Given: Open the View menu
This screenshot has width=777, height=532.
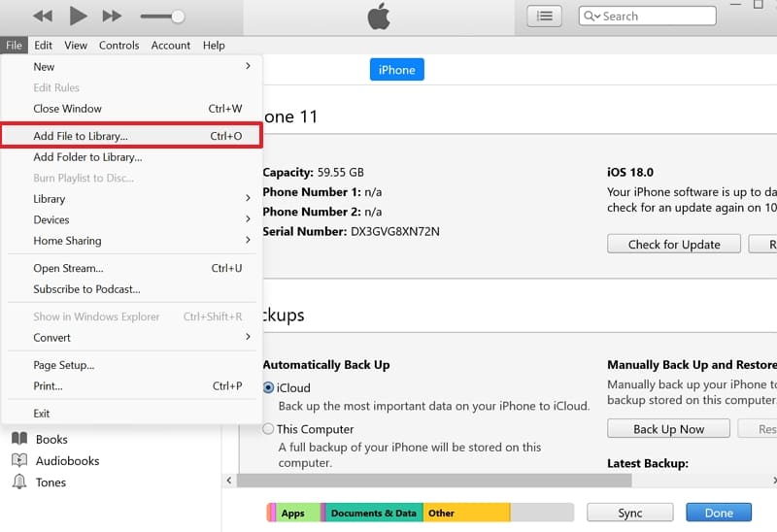Looking at the screenshot, I should tap(76, 45).
